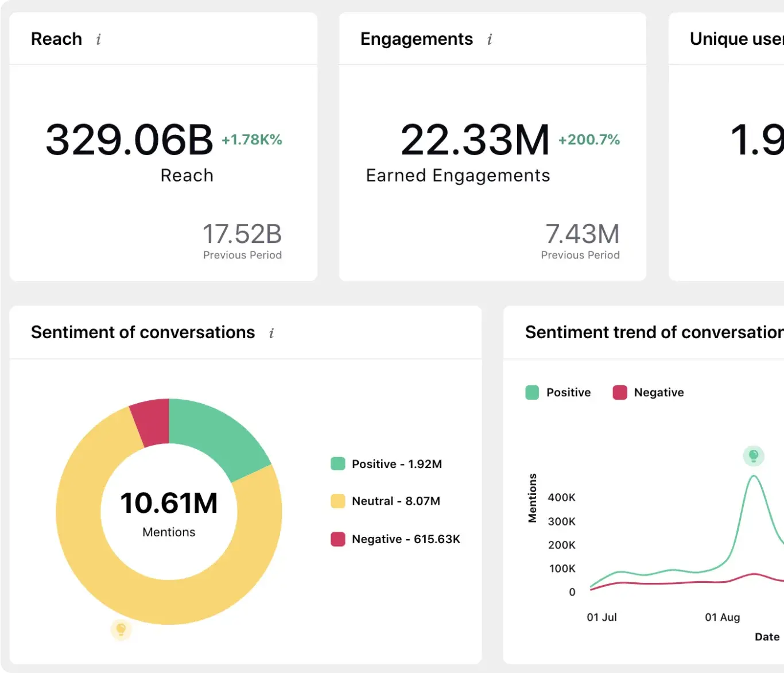Viewport: 784px width, 673px height.
Task: Click the insight lightbulb below the donut chart
Action: tap(120, 630)
